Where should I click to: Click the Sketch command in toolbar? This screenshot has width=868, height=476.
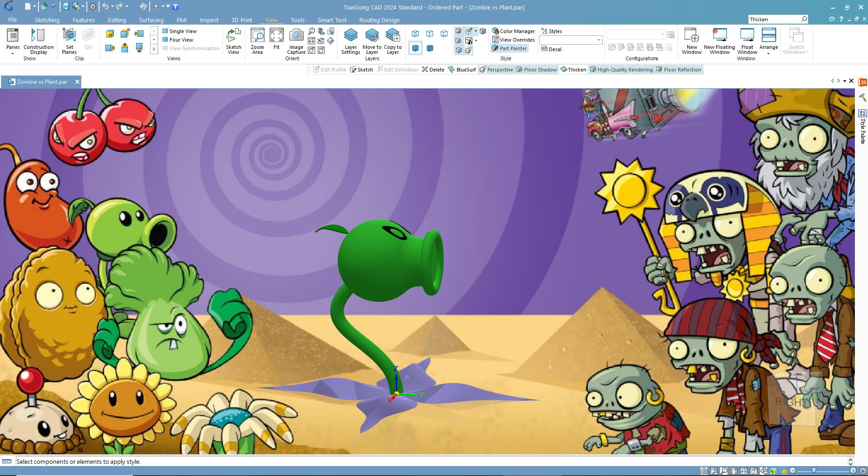pyautogui.click(x=361, y=70)
